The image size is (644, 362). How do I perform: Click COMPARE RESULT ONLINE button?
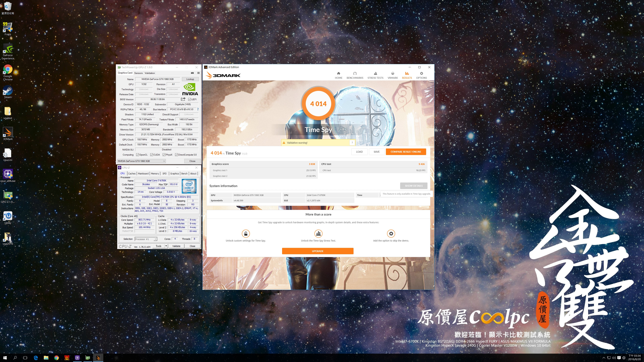[x=406, y=152]
